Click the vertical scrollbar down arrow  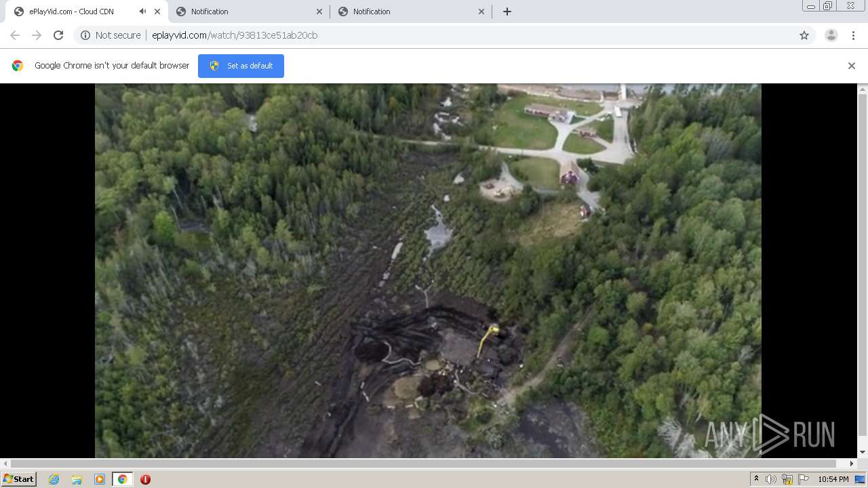[863, 452]
